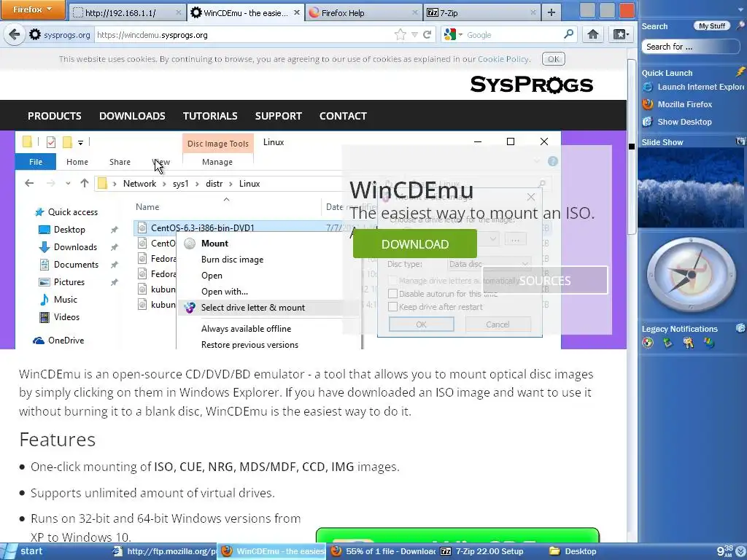Close the 7-Zip tab
The width and height of the screenshot is (747, 560).
pyautogui.click(x=533, y=13)
